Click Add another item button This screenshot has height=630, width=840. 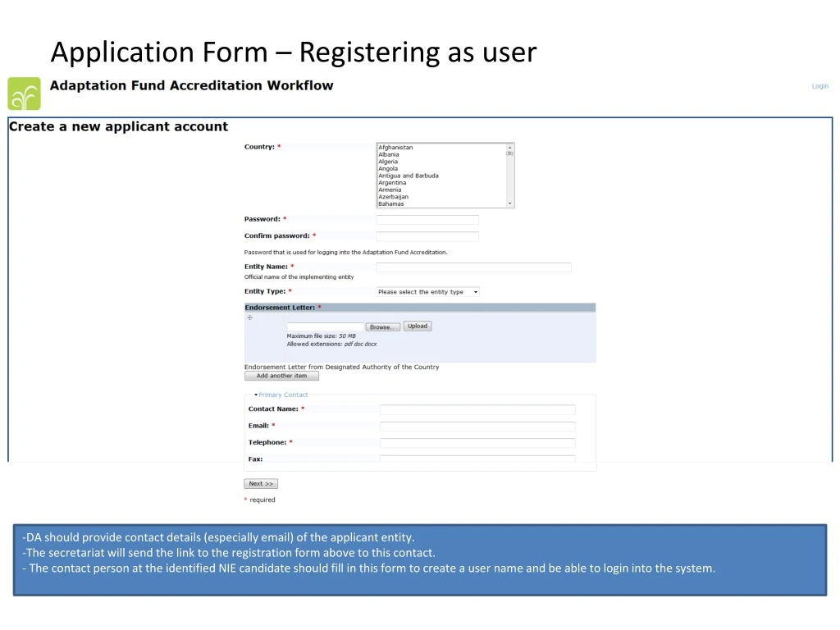281,376
